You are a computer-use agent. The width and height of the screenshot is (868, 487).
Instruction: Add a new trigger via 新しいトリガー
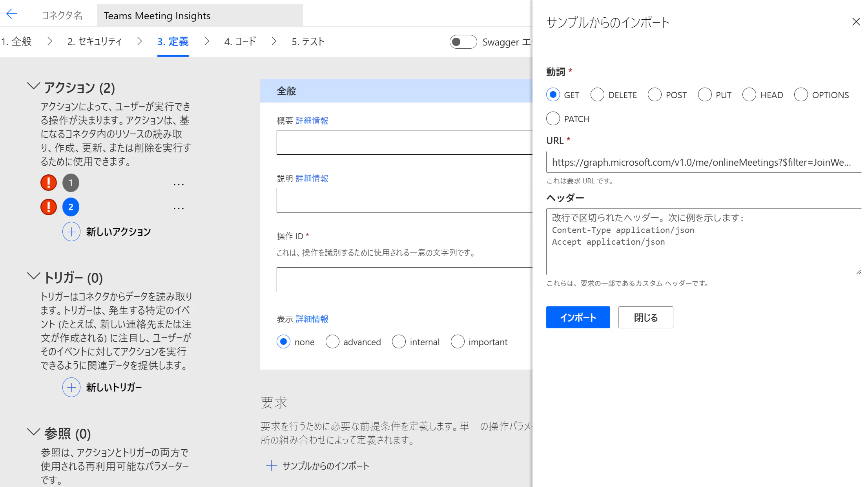click(x=114, y=387)
